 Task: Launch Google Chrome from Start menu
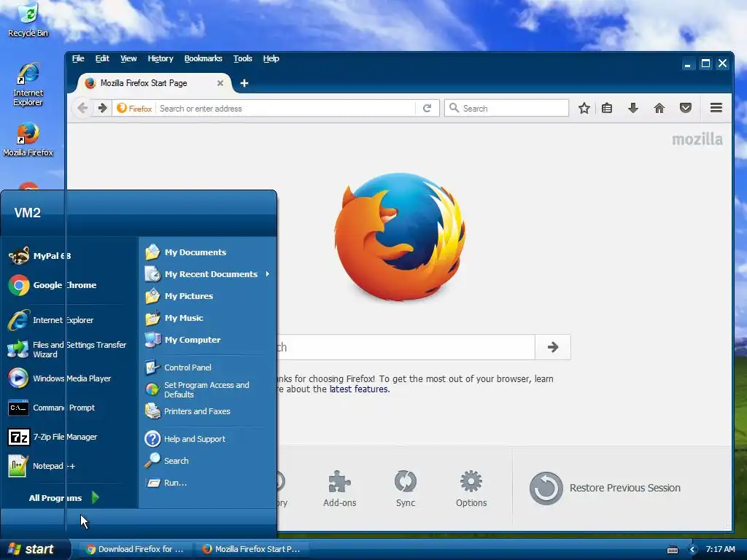pos(53,285)
